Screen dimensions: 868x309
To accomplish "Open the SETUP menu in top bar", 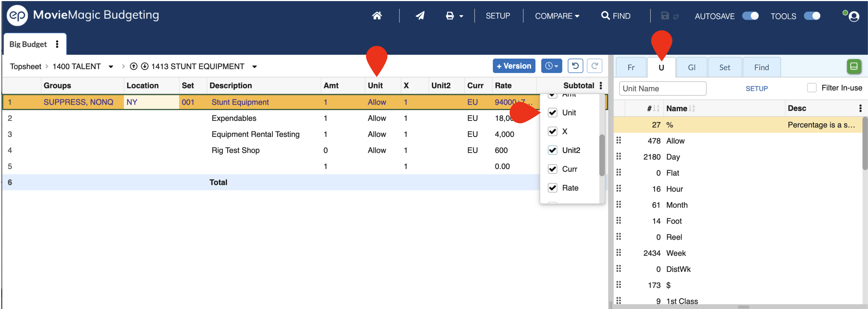I will [498, 16].
